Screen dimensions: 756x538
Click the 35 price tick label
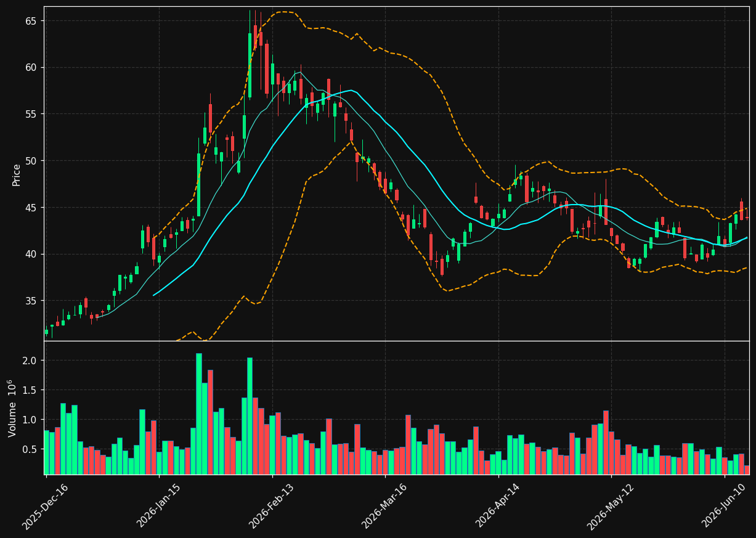coord(31,301)
